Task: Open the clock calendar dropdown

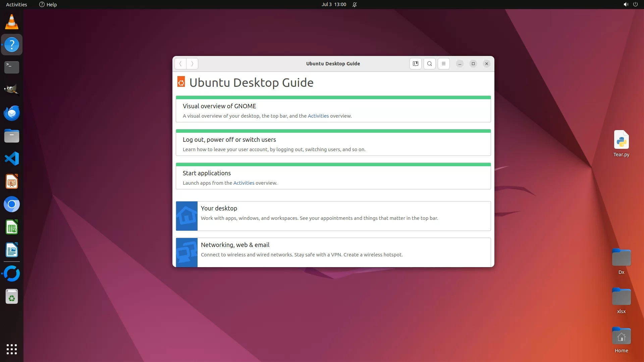Action: tap(333, 4)
